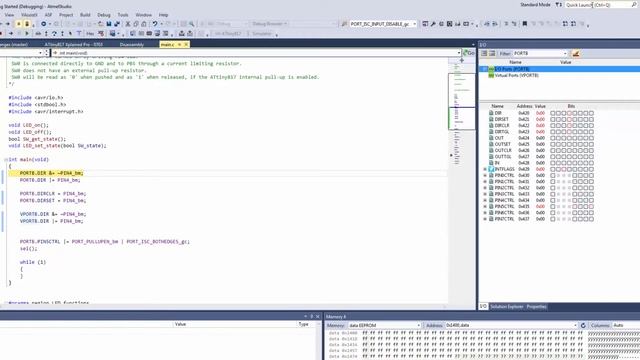Image resolution: width=640 pixels, height=360 pixels.
Task: Expand the PIN0CTRL register
Action: click(485, 176)
